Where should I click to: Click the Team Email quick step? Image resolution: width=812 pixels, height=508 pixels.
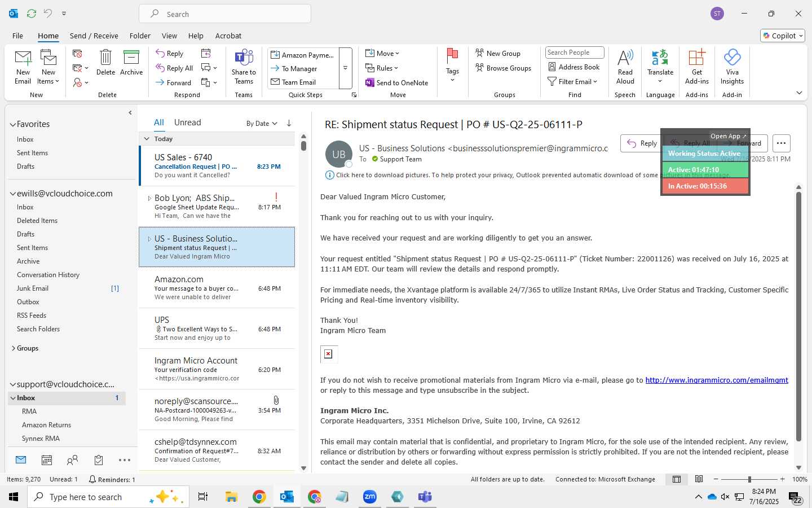[x=299, y=82]
